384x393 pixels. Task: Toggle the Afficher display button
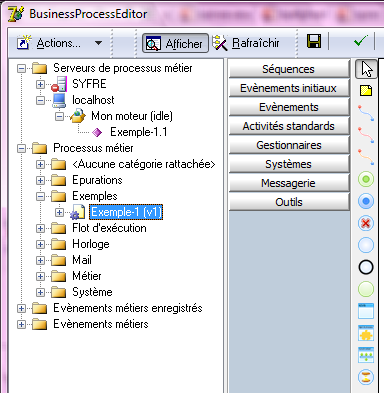point(175,43)
